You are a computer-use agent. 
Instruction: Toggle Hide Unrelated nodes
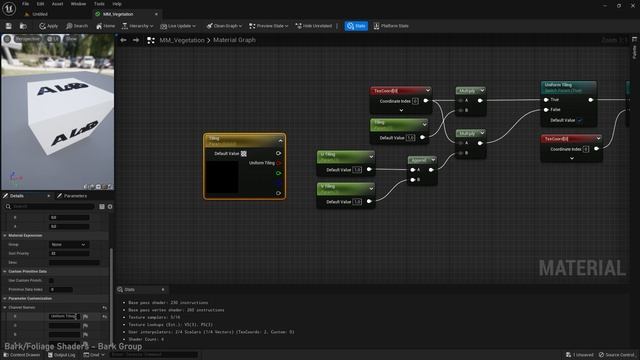pyautogui.click(x=314, y=26)
